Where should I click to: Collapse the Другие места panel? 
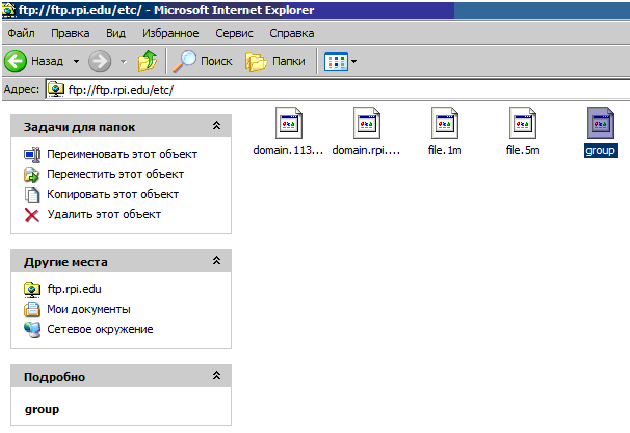[216, 261]
